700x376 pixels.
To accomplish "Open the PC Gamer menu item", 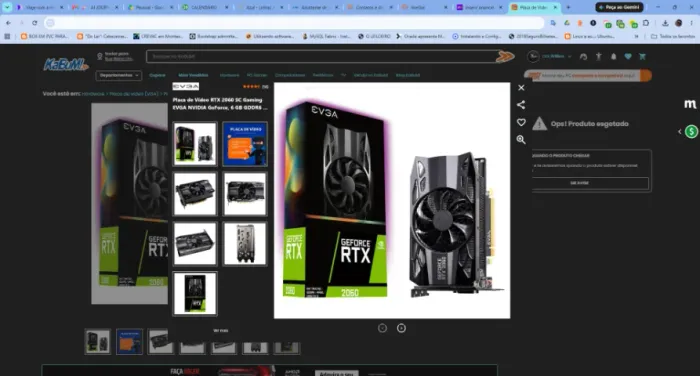I will pyautogui.click(x=257, y=75).
